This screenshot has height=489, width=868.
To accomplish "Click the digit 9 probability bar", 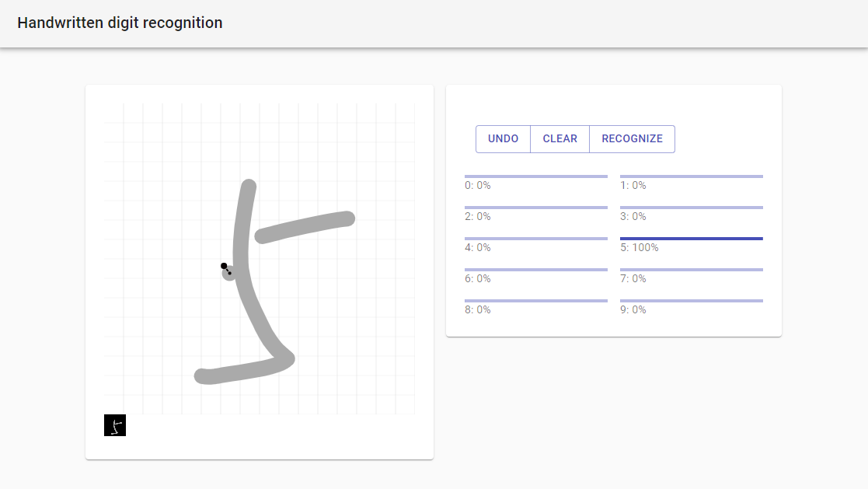I will point(692,301).
